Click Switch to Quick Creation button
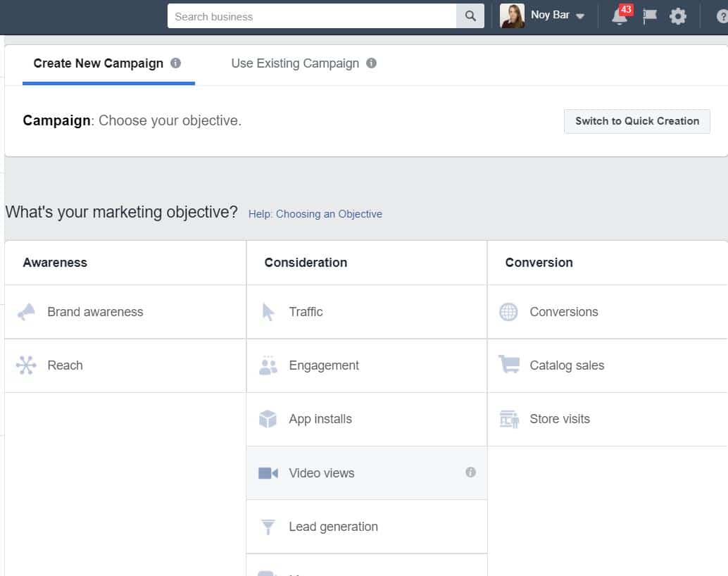Viewport: 728px width, 576px height. pos(637,121)
